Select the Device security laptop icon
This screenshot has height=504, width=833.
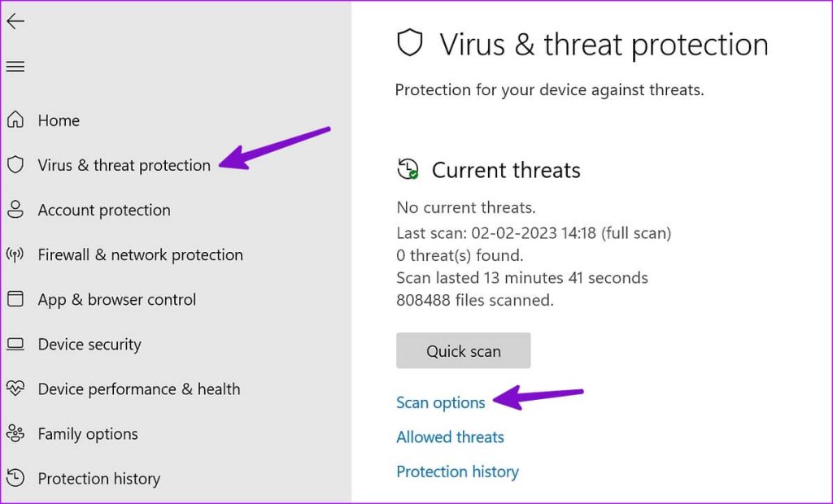(x=15, y=344)
